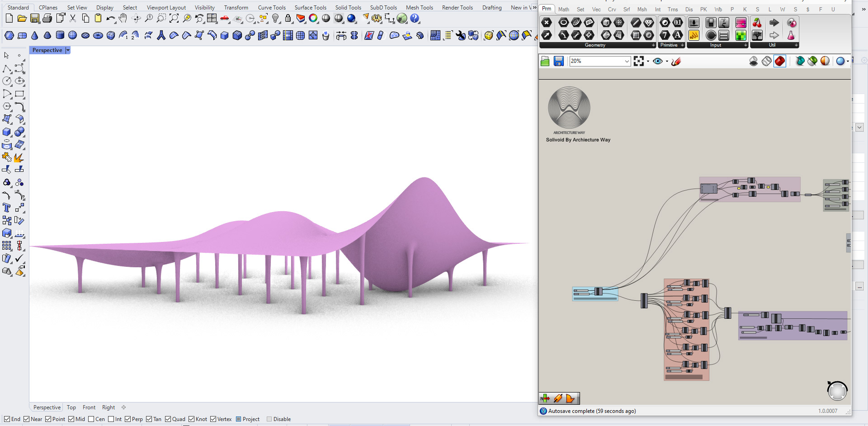Viewport: 868px width, 426px height.
Task: Activate the Pan tool in Rhino's top toolbar
Action: (123, 19)
